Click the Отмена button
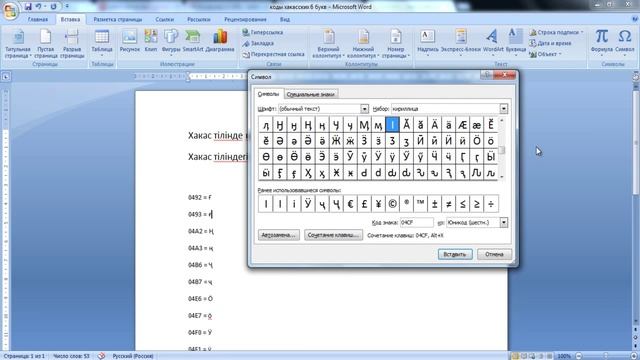Viewport: 640px width, 360px height. coord(494,254)
